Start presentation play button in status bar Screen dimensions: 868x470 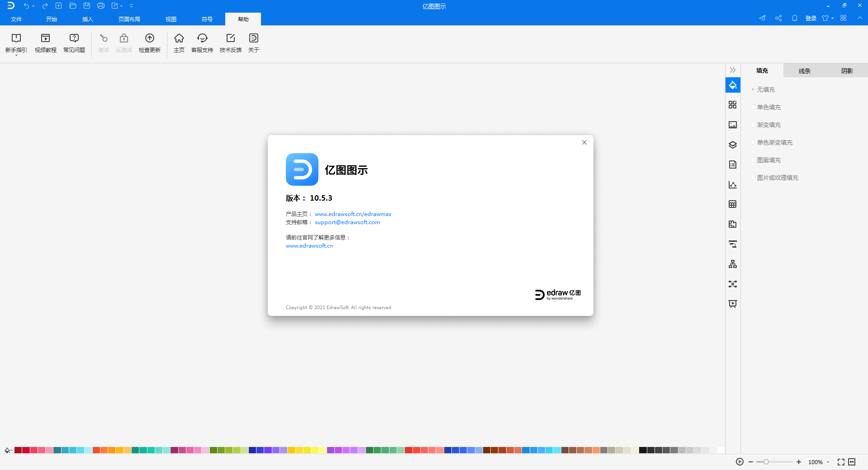click(x=740, y=462)
